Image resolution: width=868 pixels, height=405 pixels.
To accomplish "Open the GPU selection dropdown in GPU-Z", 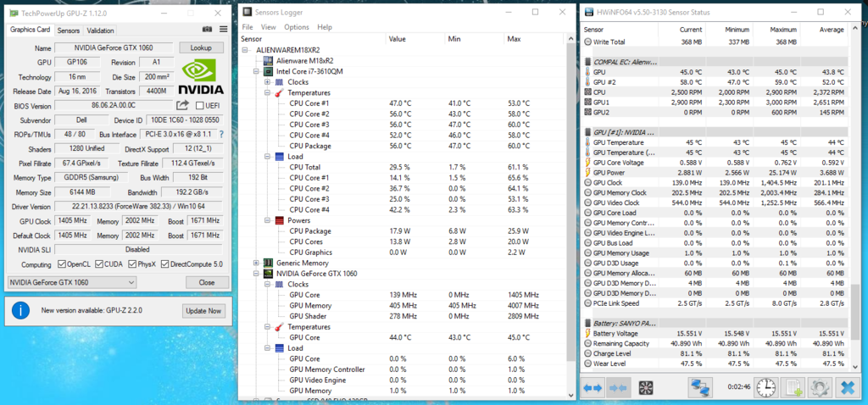I will (x=72, y=282).
